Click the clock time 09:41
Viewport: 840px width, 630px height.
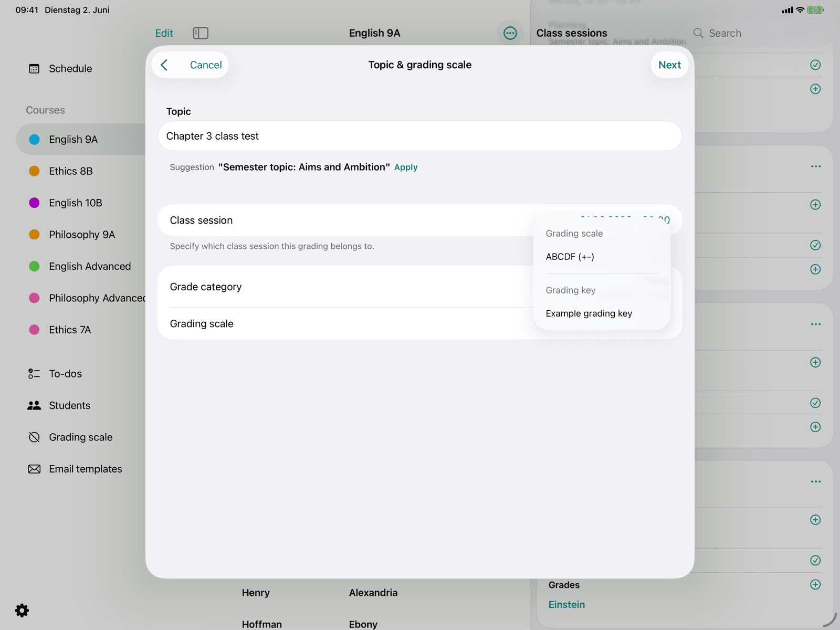[27, 10]
